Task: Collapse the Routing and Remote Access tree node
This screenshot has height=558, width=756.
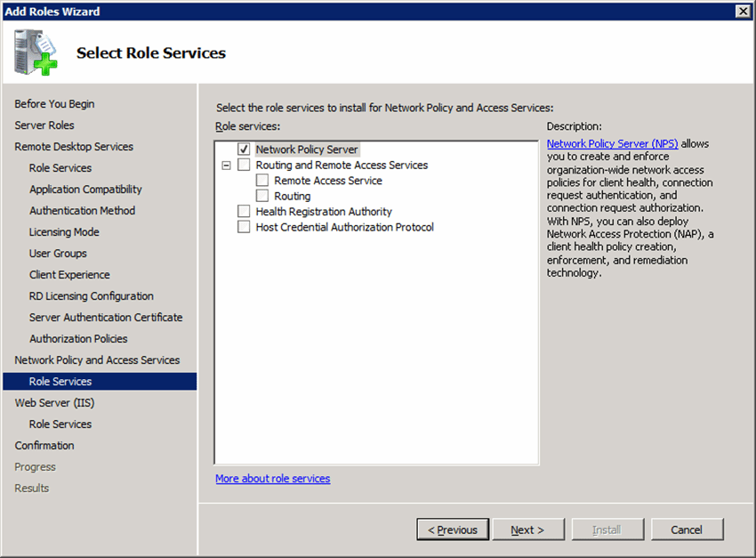Action: [x=226, y=166]
